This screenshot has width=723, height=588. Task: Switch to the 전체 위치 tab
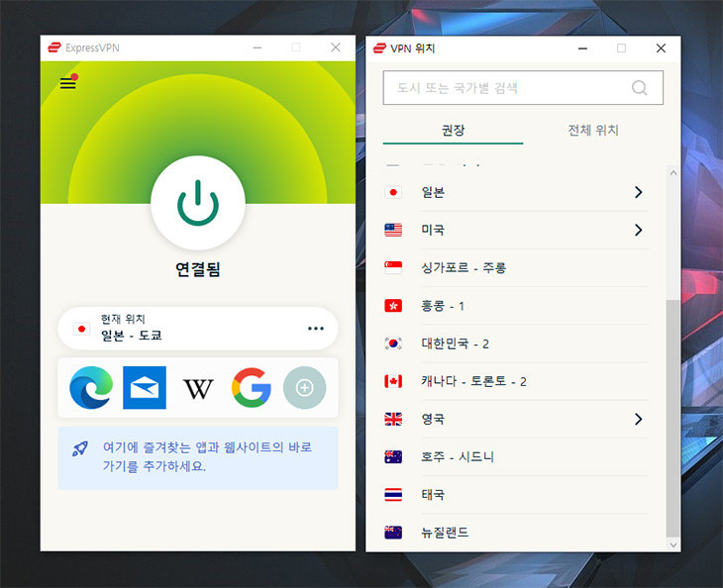click(x=593, y=131)
